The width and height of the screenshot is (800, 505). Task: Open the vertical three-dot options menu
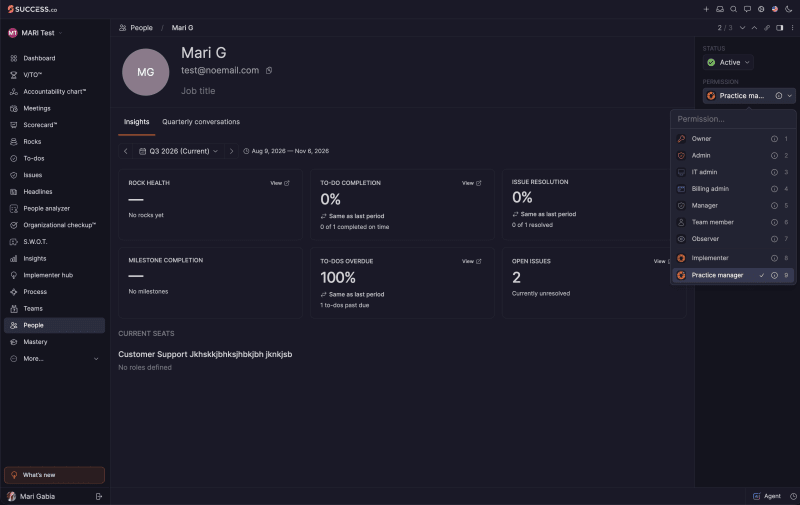pos(792,28)
